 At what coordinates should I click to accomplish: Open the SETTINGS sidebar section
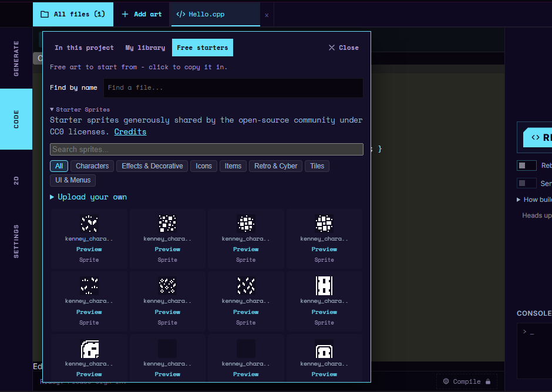coord(16,241)
